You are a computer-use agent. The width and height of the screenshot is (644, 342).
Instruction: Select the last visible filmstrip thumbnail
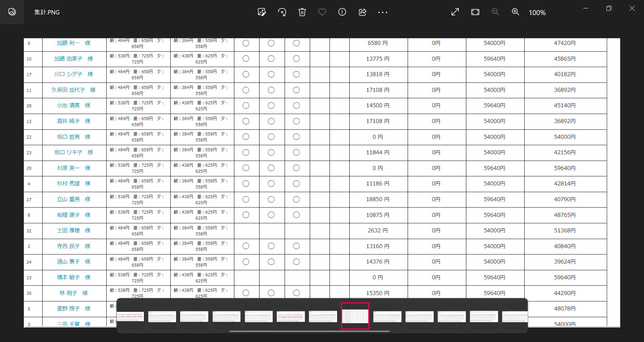tap(515, 316)
